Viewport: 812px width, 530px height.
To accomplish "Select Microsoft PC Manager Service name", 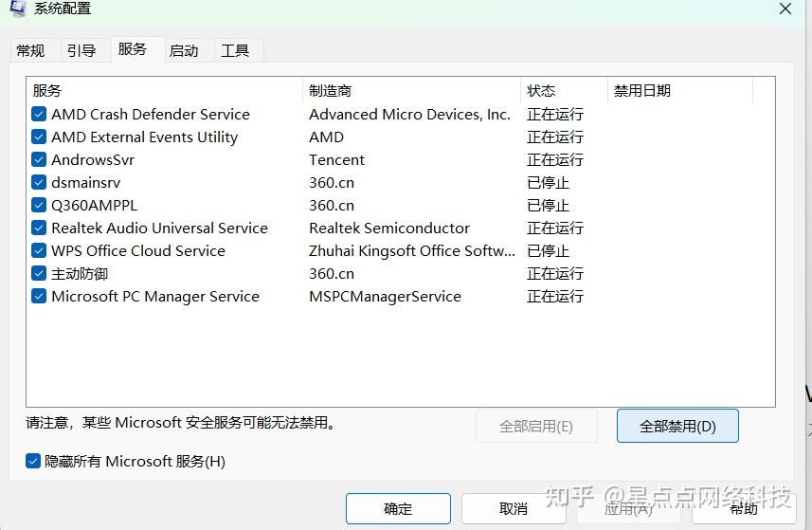I will tap(155, 297).
